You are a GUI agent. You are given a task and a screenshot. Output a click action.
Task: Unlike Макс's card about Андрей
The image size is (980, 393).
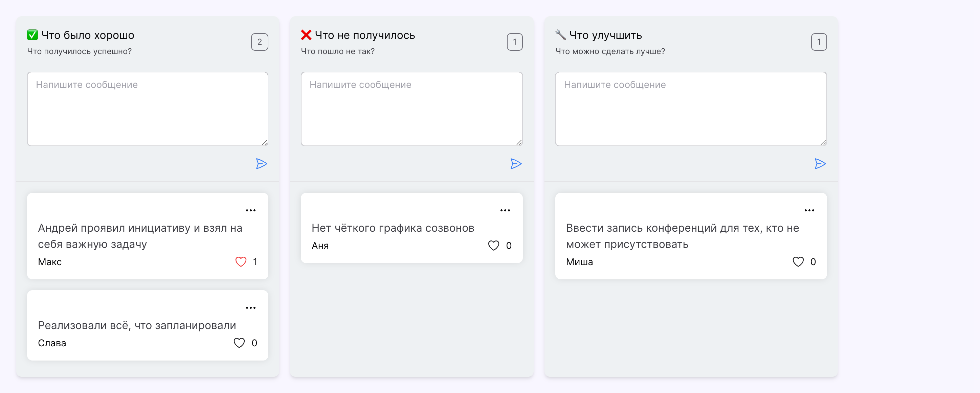point(241,262)
